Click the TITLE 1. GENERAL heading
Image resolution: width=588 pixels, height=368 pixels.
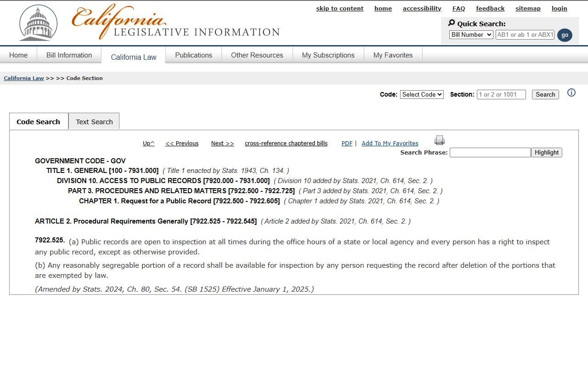(x=102, y=171)
